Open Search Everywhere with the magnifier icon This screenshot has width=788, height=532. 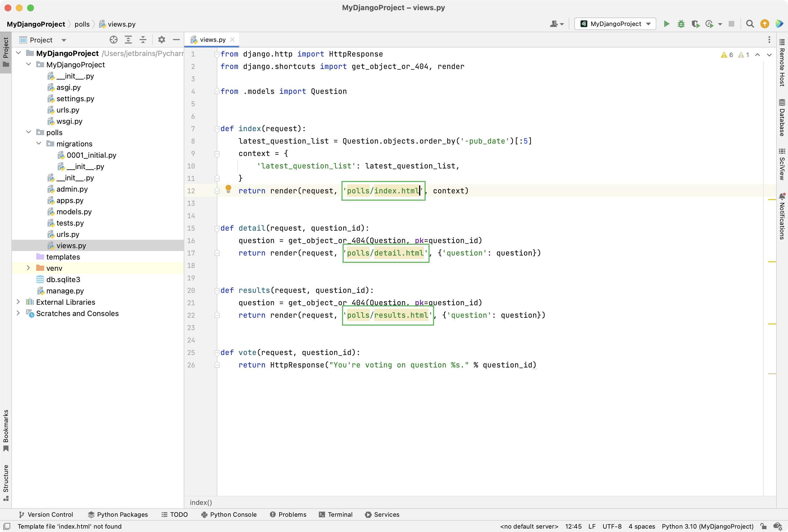tap(750, 24)
